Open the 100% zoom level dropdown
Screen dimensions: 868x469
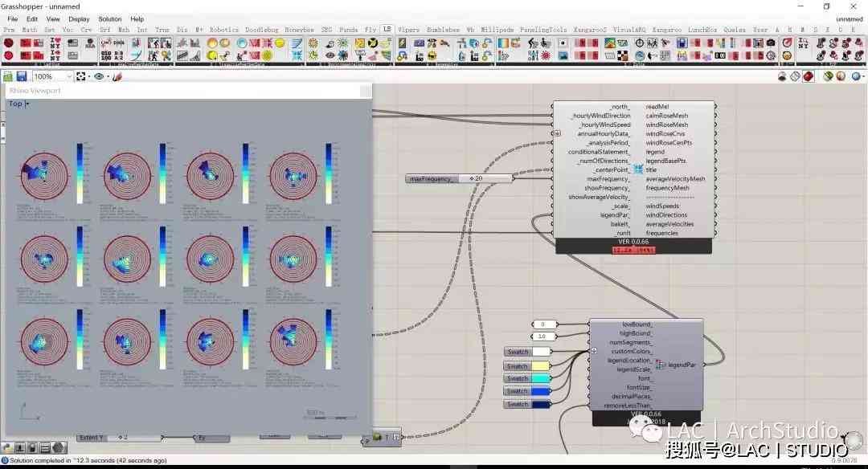click(69, 76)
